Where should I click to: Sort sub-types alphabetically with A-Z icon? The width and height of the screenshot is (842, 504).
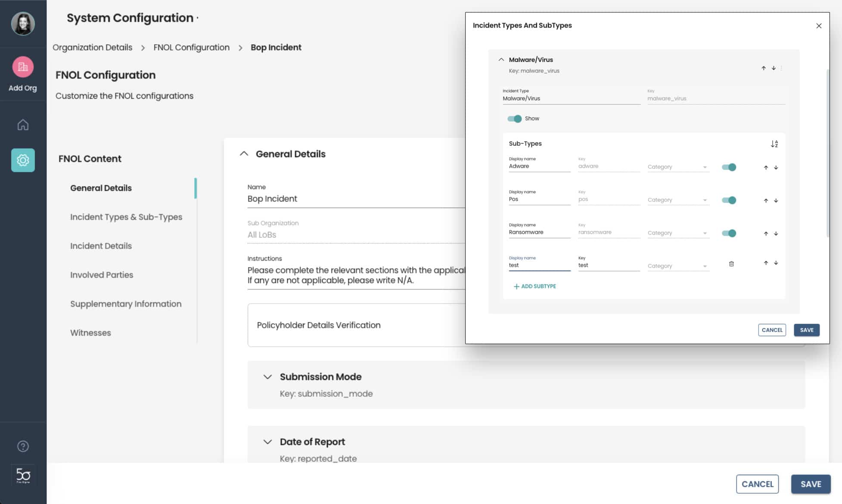[x=774, y=144]
